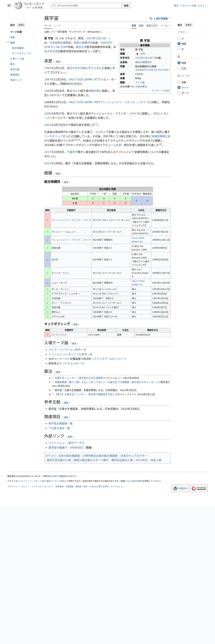
Task: Open the 朝日昇 link in fight table
Action: 55,260
